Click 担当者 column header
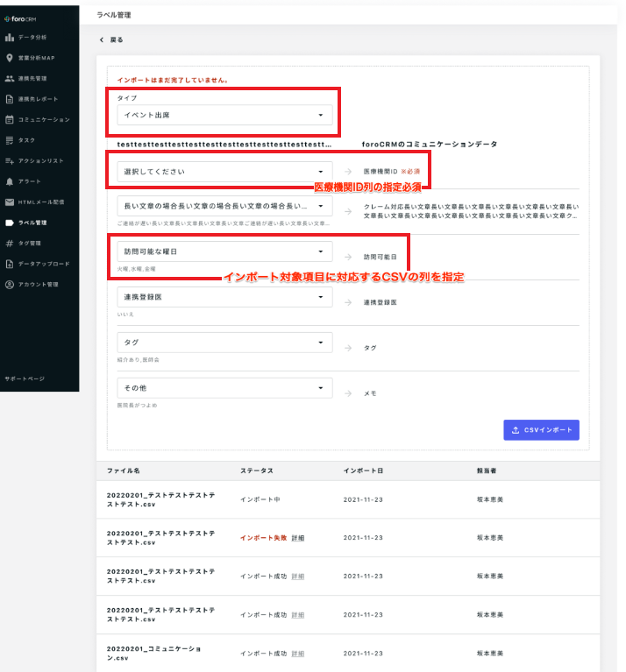Image resolution: width=626 pixels, height=672 pixels. (487, 470)
